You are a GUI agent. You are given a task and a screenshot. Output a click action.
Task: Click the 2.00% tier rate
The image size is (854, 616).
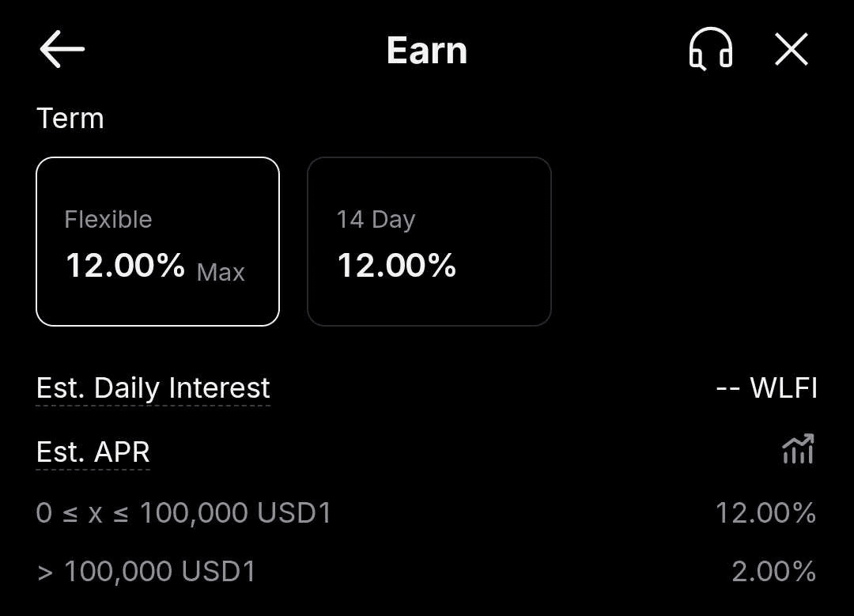coord(773,571)
